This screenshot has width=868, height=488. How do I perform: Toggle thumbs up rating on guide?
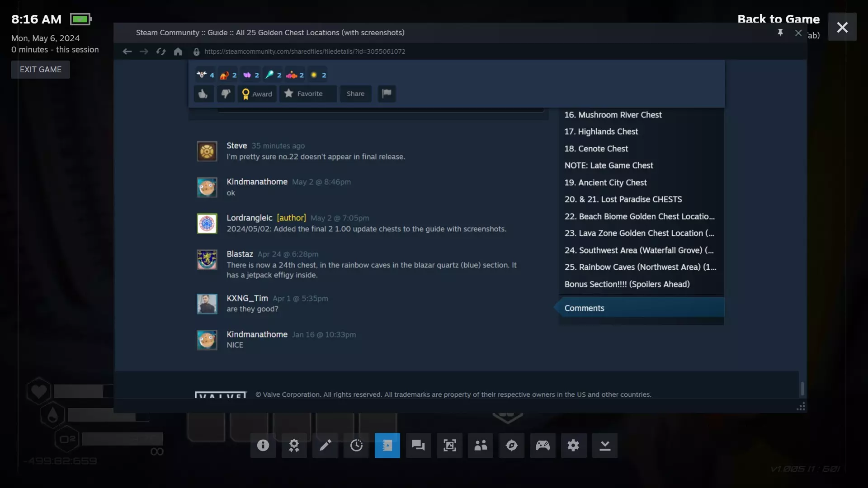203,94
